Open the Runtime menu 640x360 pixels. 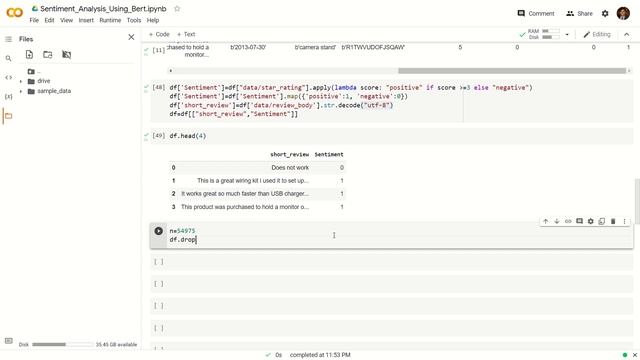pyautogui.click(x=110, y=20)
